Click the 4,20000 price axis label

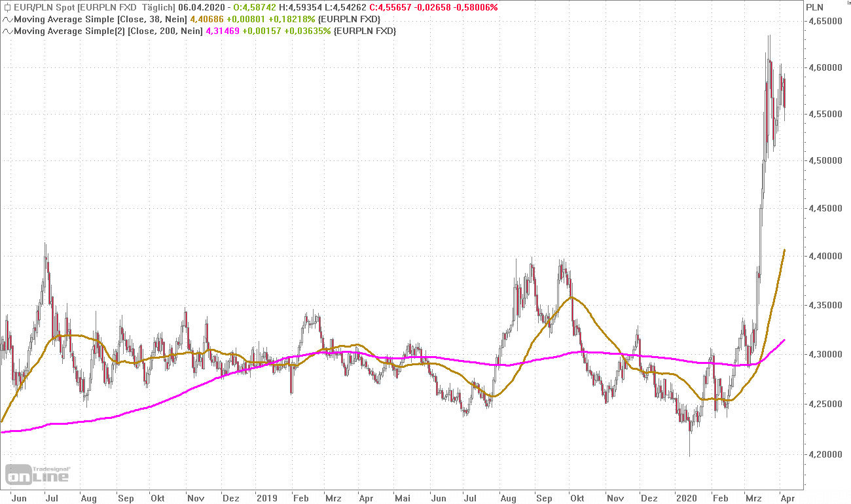(825, 455)
